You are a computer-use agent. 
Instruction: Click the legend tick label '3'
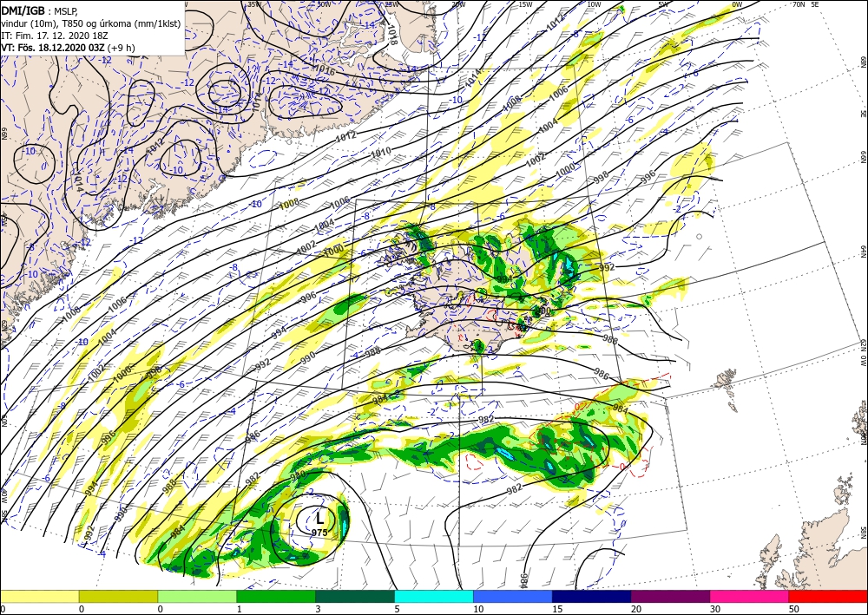coord(319,609)
